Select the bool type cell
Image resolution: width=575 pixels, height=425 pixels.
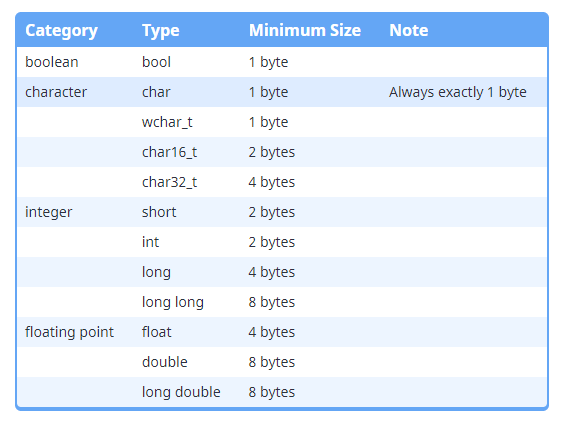click(x=156, y=62)
